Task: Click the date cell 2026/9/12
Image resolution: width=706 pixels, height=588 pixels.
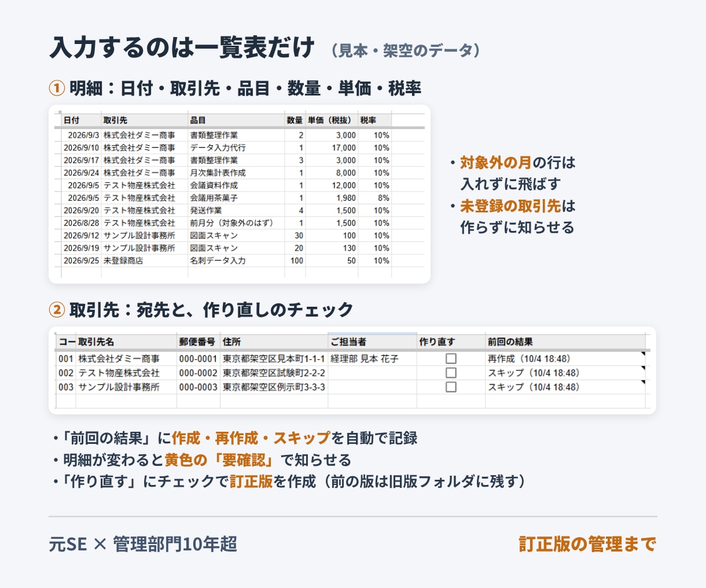Action: (81, 236)
